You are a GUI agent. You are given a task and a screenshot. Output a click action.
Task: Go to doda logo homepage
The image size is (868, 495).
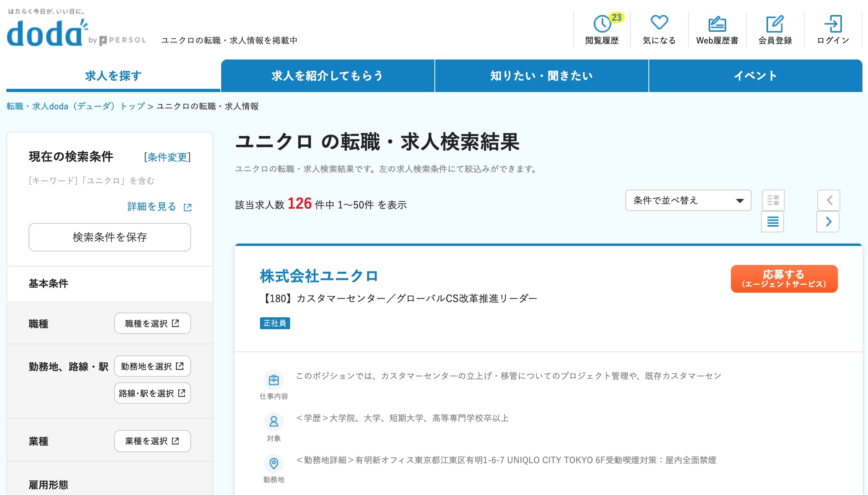(x=48, y=33)
